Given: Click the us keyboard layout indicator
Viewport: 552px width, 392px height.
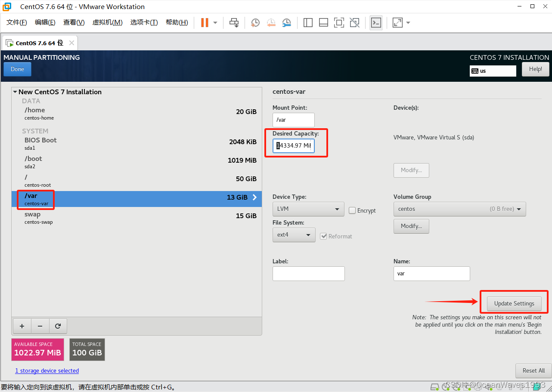Looking at the screenshot, I should coord(493,71).
